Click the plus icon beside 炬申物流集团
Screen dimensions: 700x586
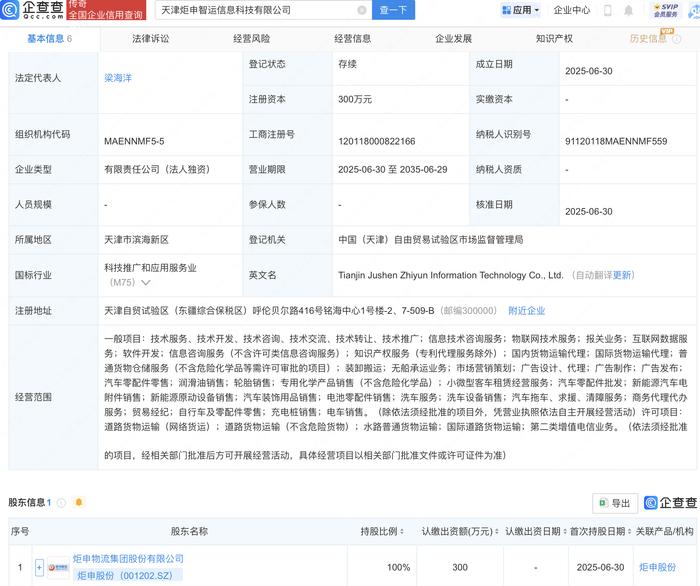coord(39,567)
